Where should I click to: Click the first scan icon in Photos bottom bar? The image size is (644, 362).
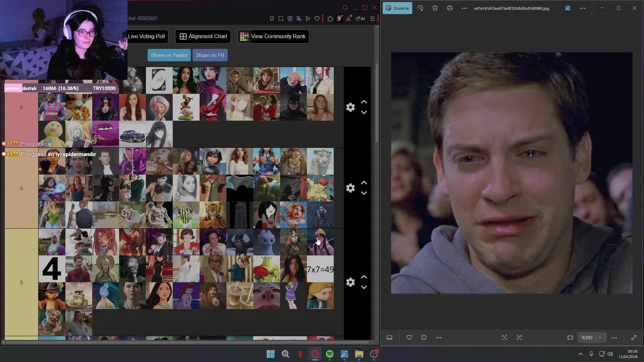(504, 337)
